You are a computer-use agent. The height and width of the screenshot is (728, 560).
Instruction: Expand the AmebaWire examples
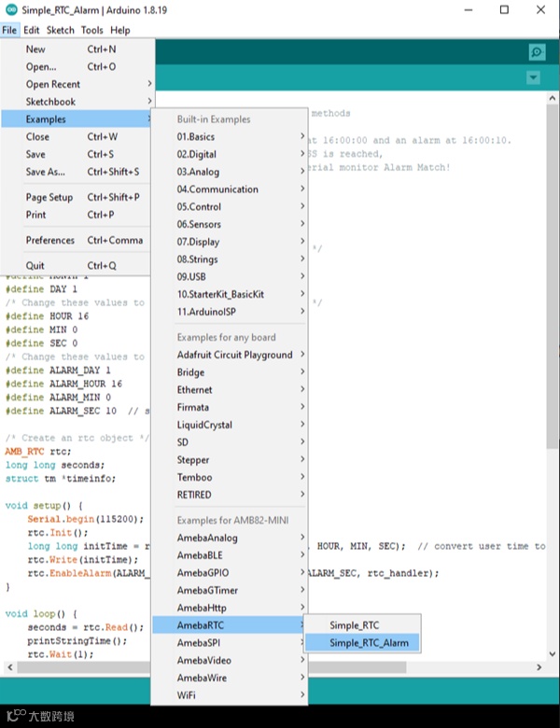pyautogui.click(x=230, y=678)
